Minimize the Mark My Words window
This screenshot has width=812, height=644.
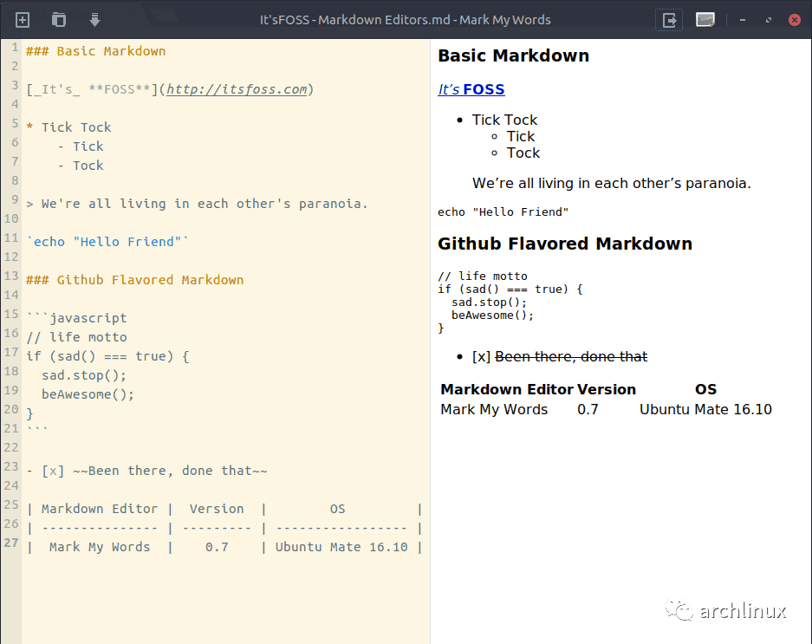click(x=743, y=20)
